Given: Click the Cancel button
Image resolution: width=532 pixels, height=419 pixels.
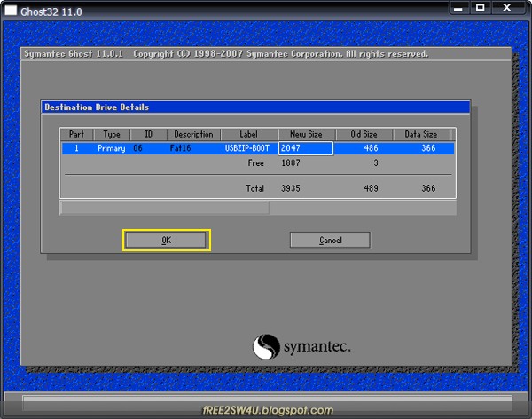Looking at the screenshot, I should coord(330,241).
